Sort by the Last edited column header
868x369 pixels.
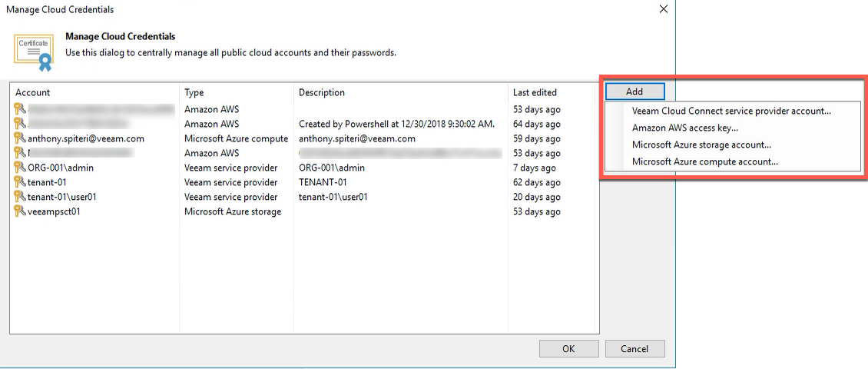click(552, 92)
